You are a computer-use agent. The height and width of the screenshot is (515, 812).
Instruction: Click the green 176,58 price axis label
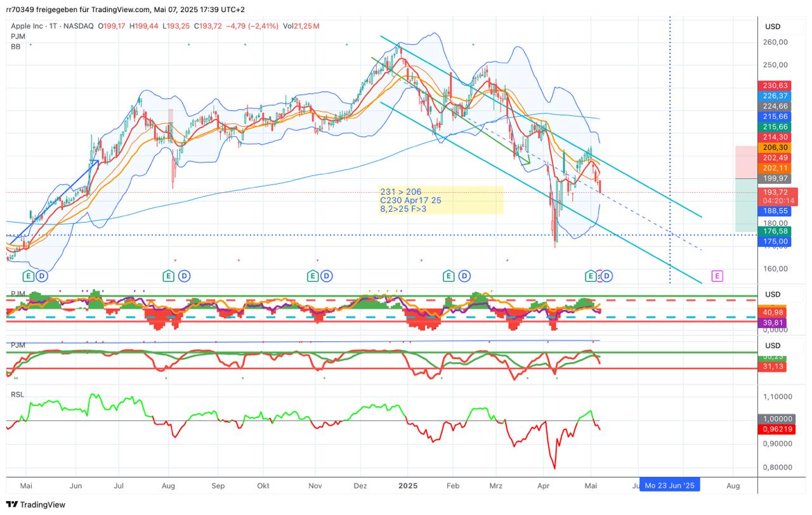[x=776, y=231]
